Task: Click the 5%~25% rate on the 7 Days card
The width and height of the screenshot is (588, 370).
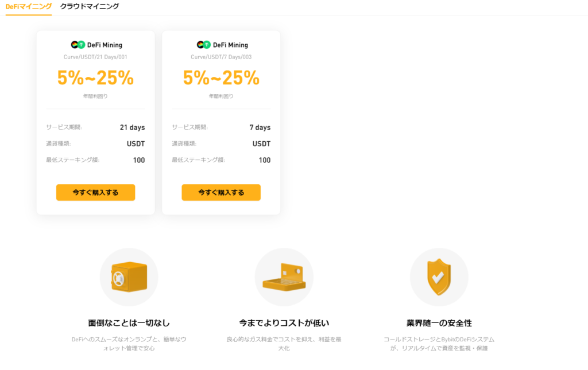Action: coord(221,78)
